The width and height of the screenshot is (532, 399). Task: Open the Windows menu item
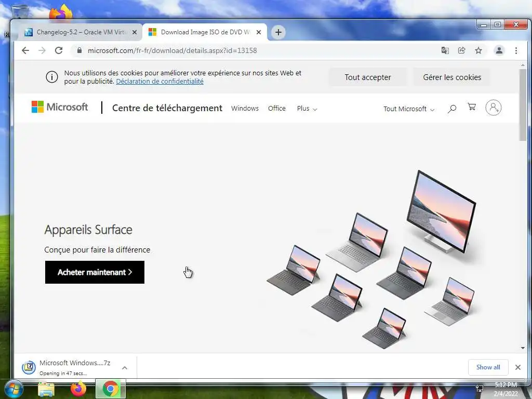pos(245,109)
